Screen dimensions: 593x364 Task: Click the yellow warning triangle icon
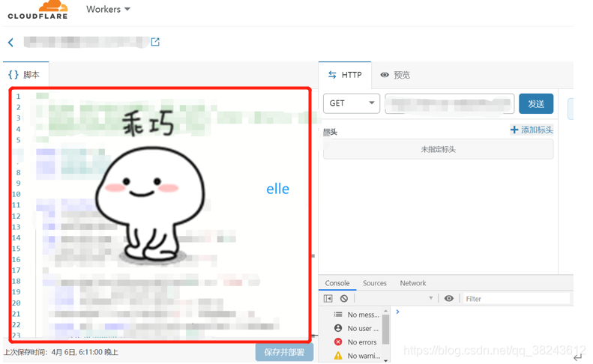point(338,356)
